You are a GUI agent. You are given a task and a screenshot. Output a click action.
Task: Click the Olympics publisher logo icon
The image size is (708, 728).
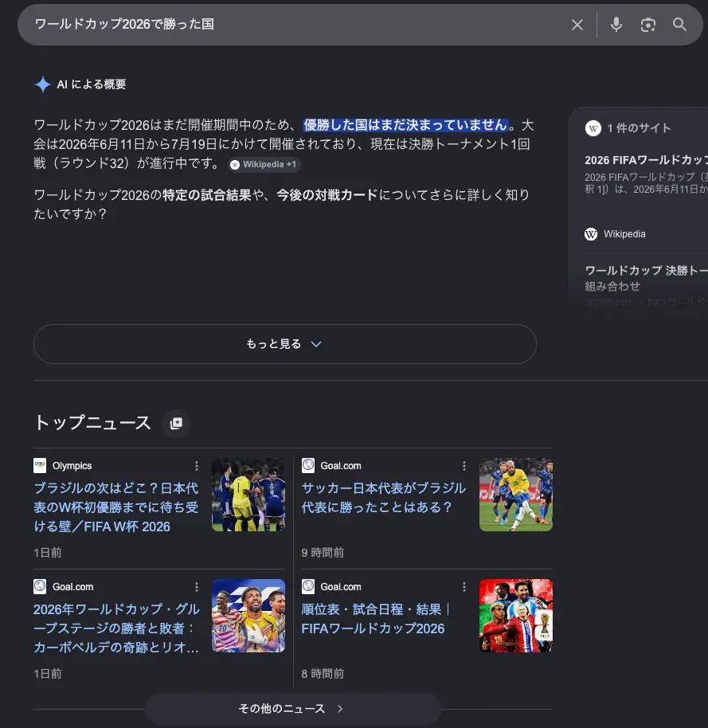click(40, 465)
